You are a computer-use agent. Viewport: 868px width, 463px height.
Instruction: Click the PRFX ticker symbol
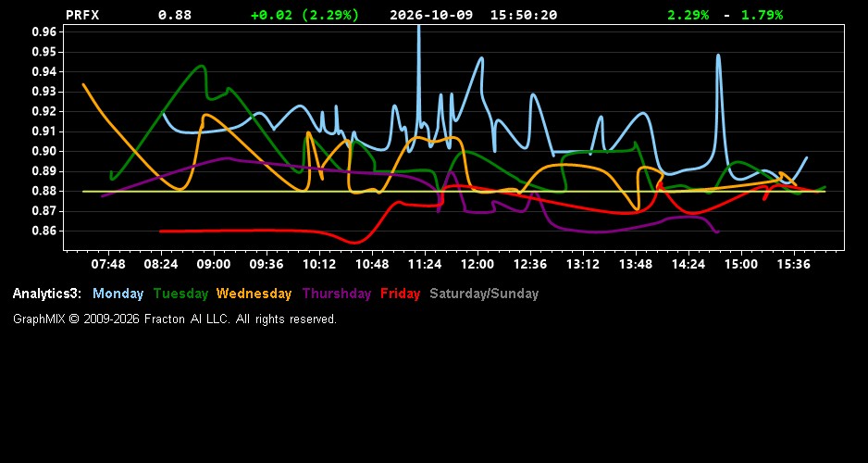tap(82, 15)
